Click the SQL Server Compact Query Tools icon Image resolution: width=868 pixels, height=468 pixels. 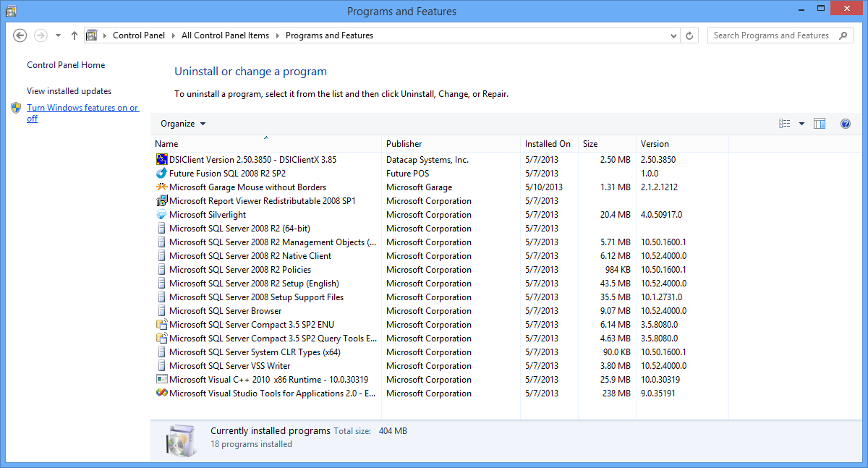coord(161,339)
